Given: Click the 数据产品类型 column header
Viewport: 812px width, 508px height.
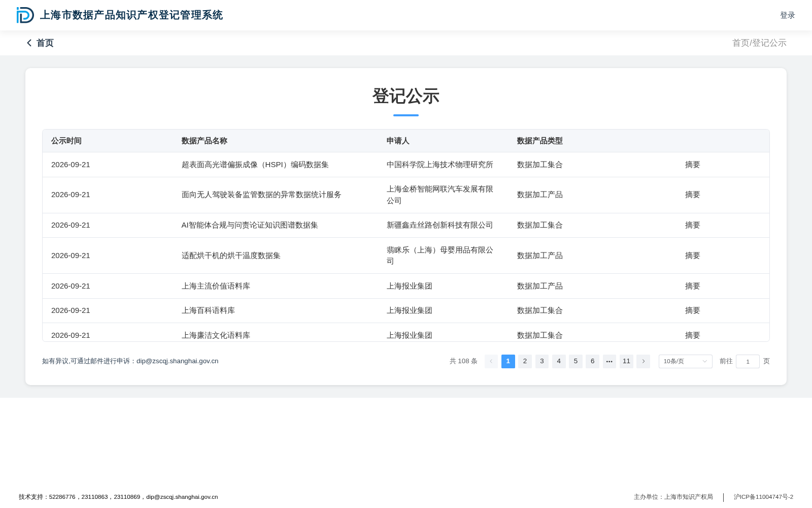Looking at the screenshot, I should 540,141.
